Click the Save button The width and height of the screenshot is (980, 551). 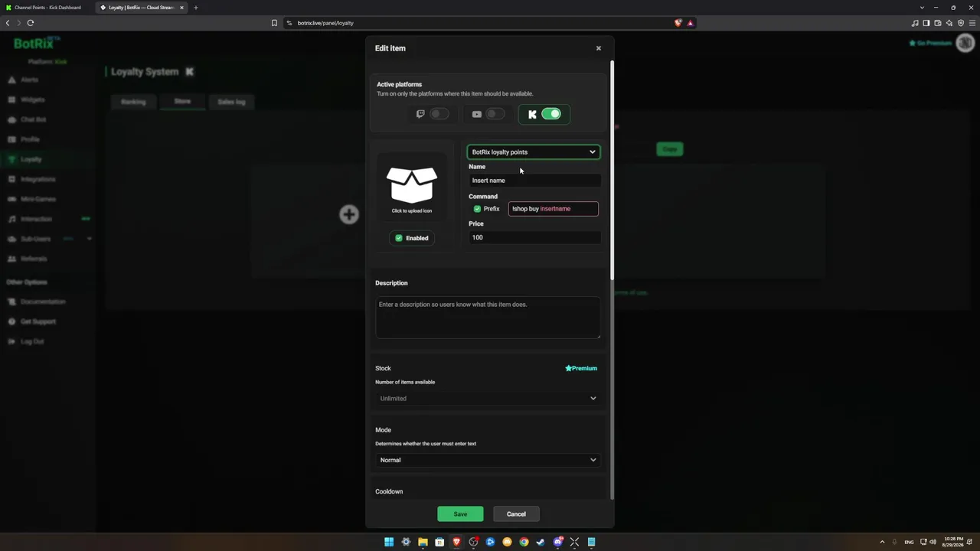pyautogui.click(x=460, y=514)
